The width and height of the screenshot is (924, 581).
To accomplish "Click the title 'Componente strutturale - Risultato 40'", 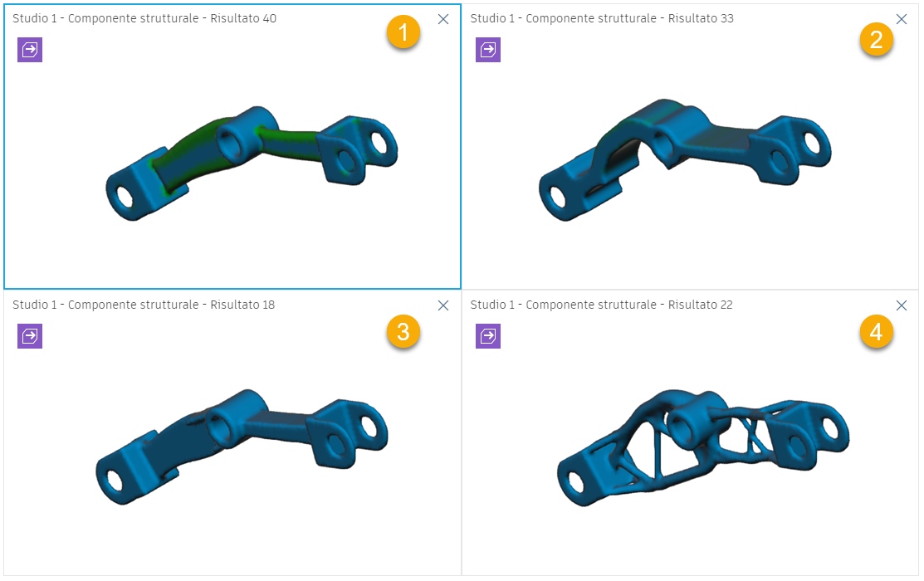I will point(172,18).
